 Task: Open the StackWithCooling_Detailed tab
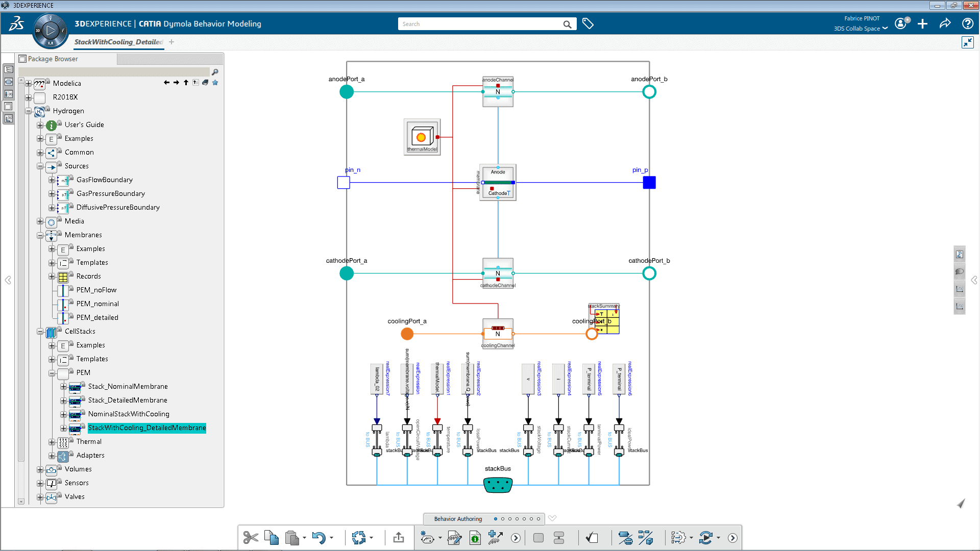click(x=118, y=42)
